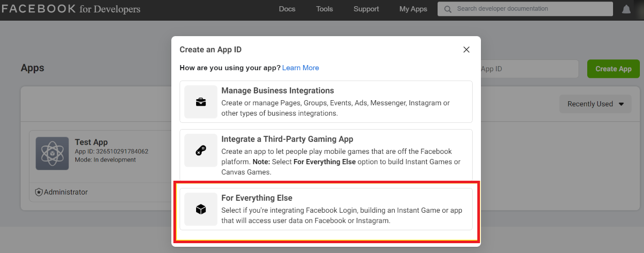Viewport: 644px width, 253px height.
Task: Click the Create an App ID title
Action: 211,50
